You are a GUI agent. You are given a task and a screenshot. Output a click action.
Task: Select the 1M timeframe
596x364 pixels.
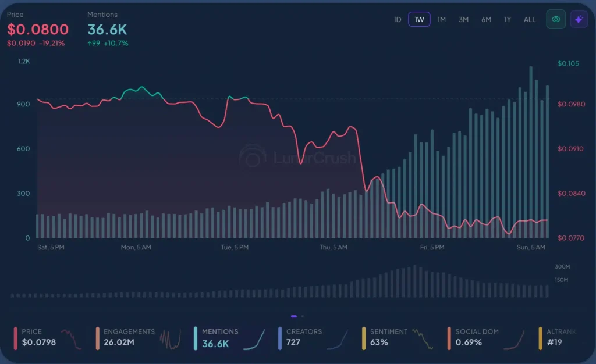click(441, 19)
